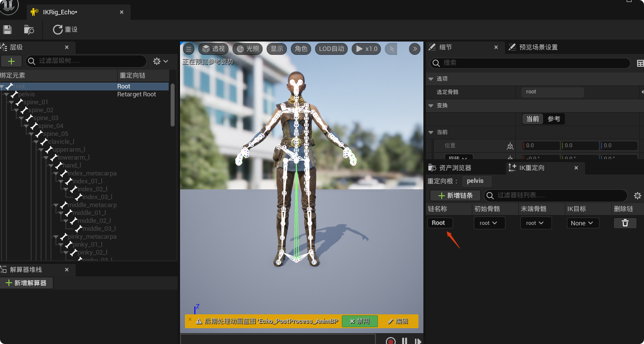
Task: Close the 层级 hierarchy panel tab
Action: (67, 47)
